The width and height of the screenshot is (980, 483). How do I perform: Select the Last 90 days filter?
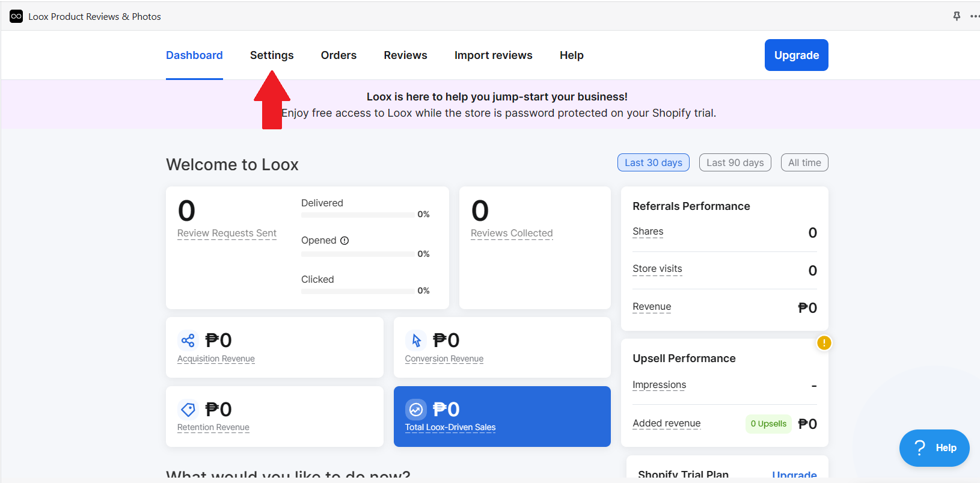click(x=735, y=162)
